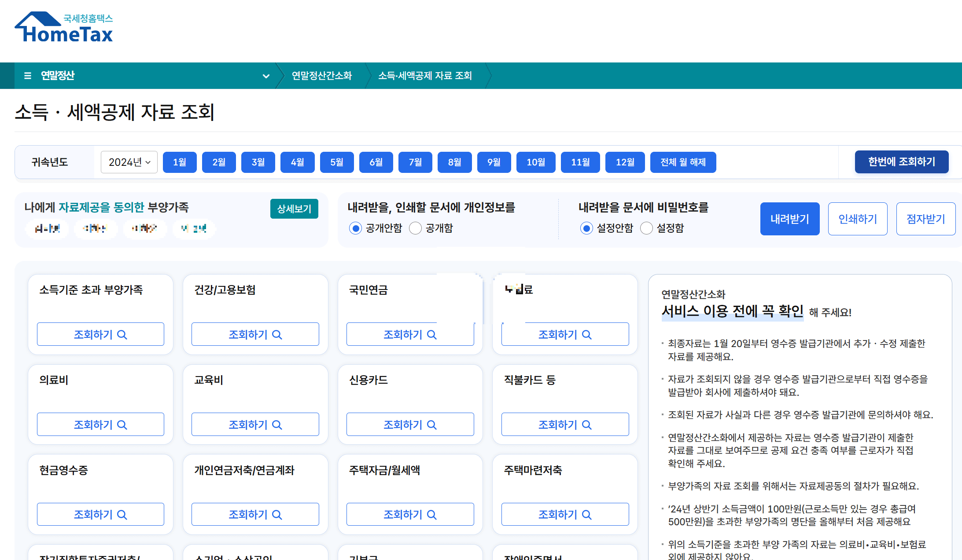Click 조회하기 search on 주택자금/월세액 card

(410, 514)
